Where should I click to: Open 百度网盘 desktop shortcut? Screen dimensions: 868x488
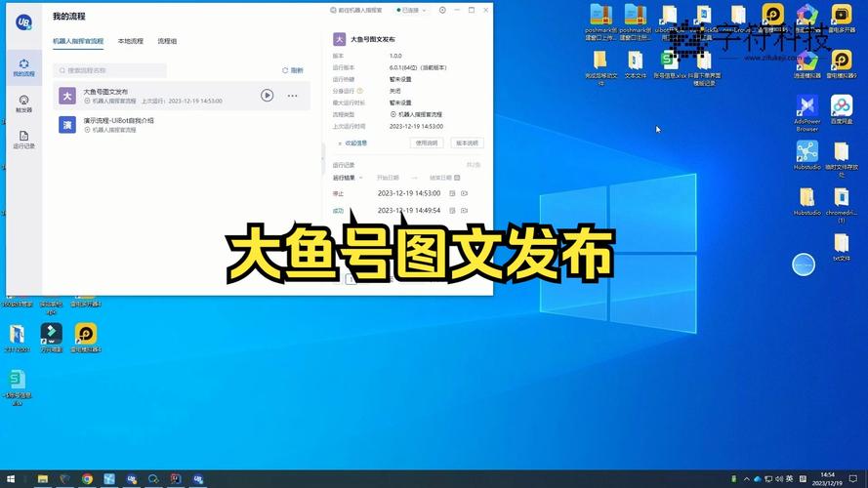coord(842,109)
